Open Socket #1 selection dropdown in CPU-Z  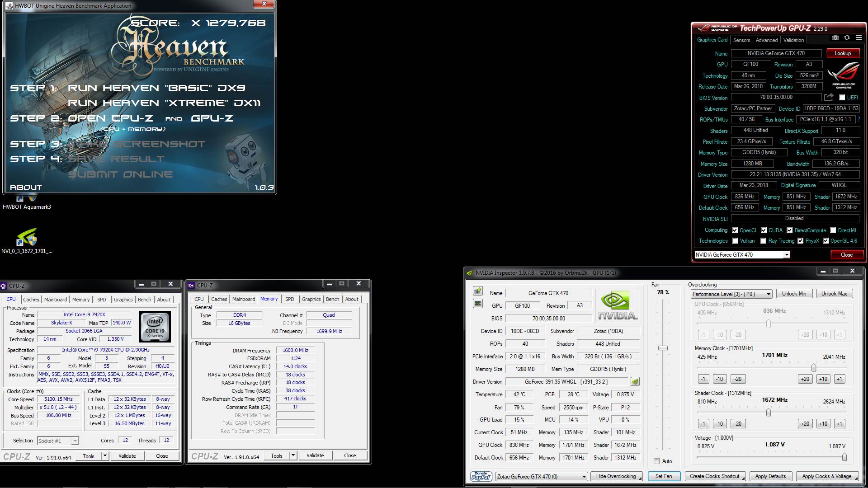click(58, 441)
